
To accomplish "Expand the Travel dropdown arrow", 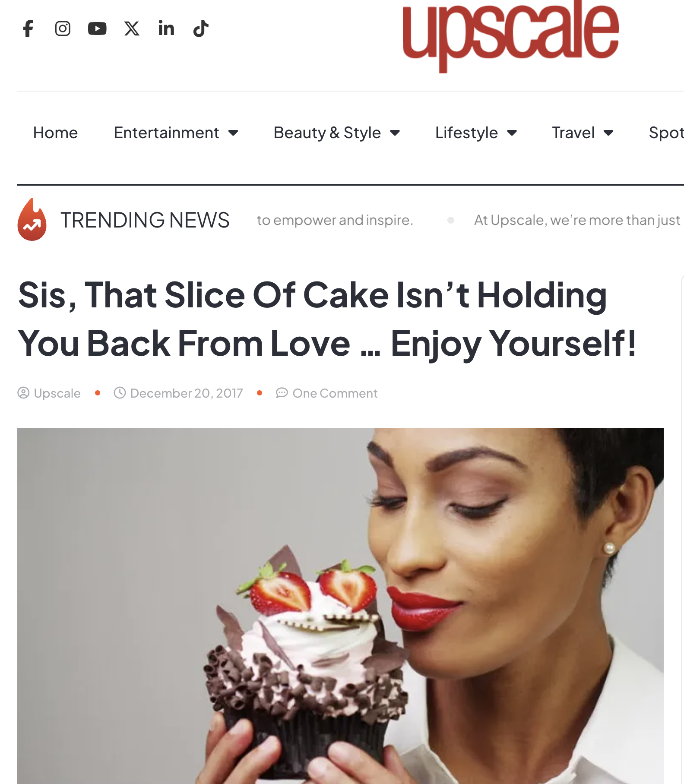I will tap(608, 133).
